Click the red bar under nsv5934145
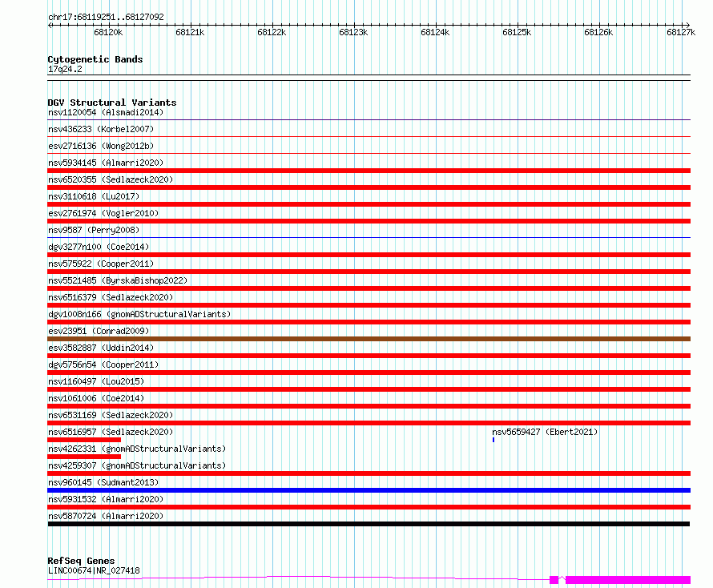The height and width of the screenshot is (588, 713). coord(369,171)
